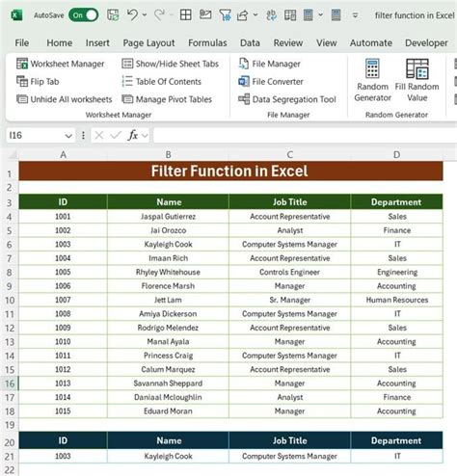Click the Redo arrow icon

click(159, 14)
